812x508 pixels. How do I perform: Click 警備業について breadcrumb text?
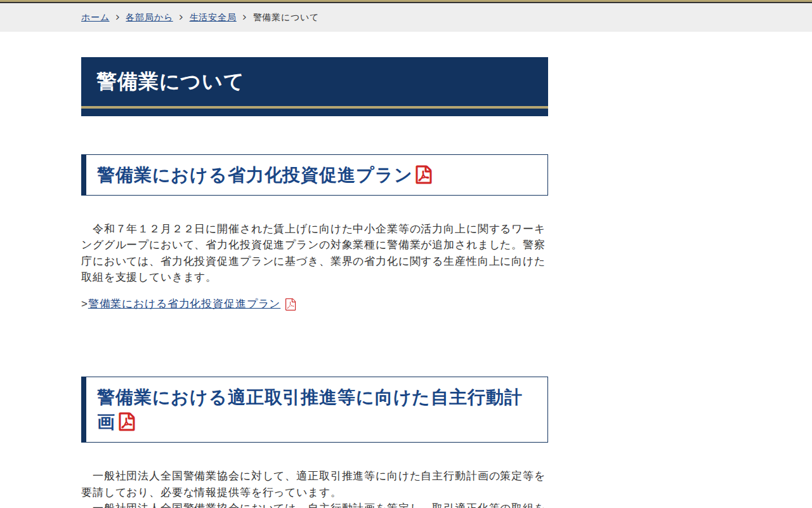coord(285,17)
